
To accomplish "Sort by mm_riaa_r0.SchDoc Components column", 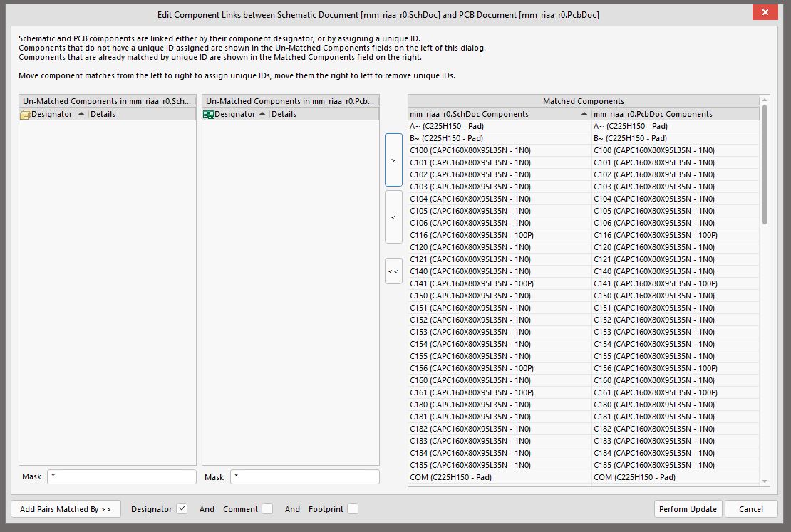I will click(500, 114).
